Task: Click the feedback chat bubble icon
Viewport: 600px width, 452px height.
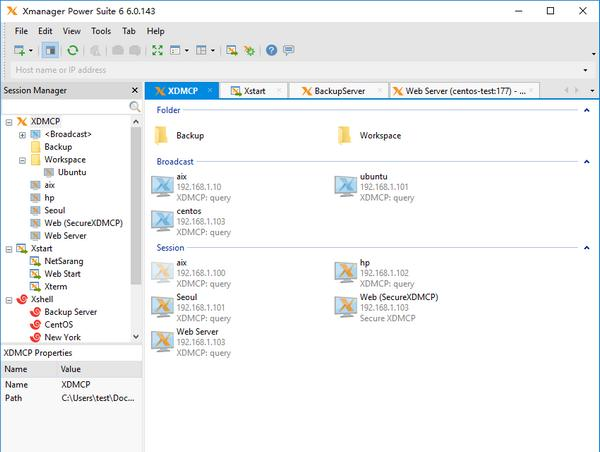Action: pyautogui.click(x=289, y=50)
